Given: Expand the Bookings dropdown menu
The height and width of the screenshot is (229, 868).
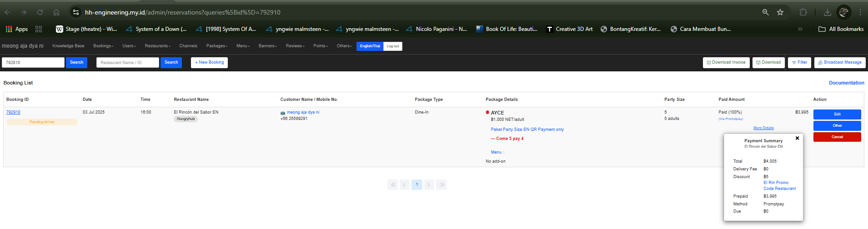Looking at the screenshot, I should click(103, 46).
